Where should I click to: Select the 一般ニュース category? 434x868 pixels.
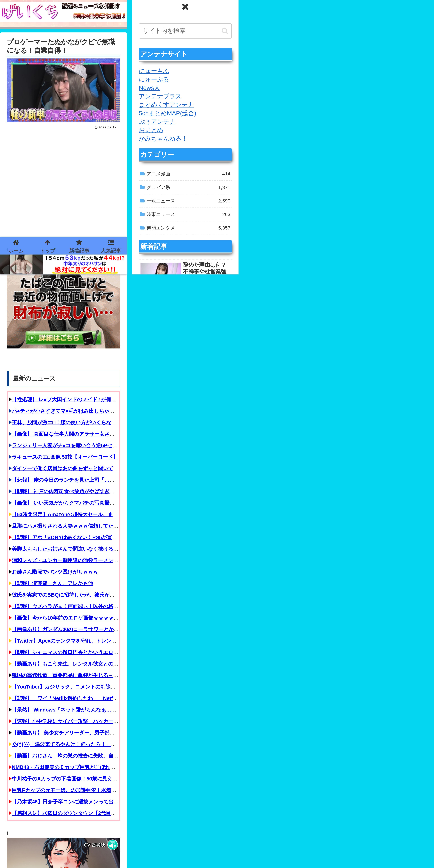click(x=185, y=201)
